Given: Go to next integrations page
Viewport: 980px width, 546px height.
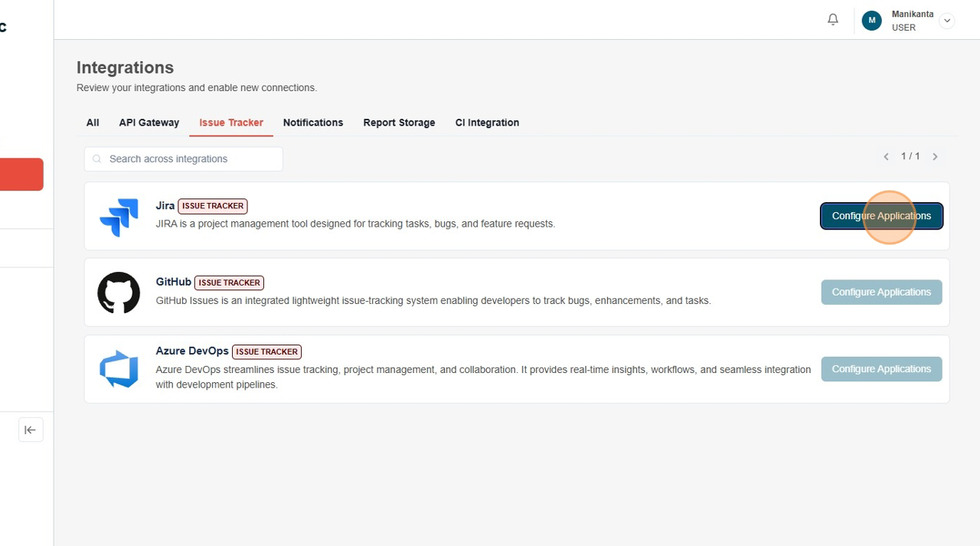Looking at the screenshot, I should pyautogui.click(x=935, y=156).
